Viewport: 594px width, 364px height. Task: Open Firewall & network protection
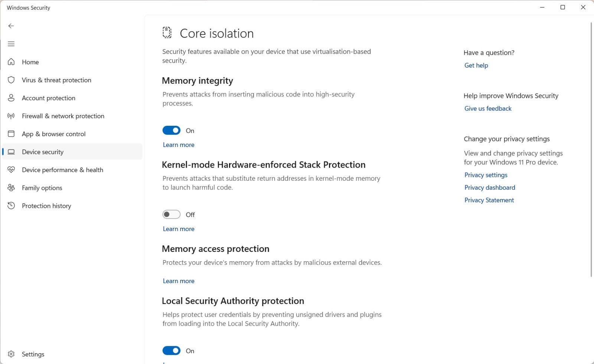(x=63, y=116)
